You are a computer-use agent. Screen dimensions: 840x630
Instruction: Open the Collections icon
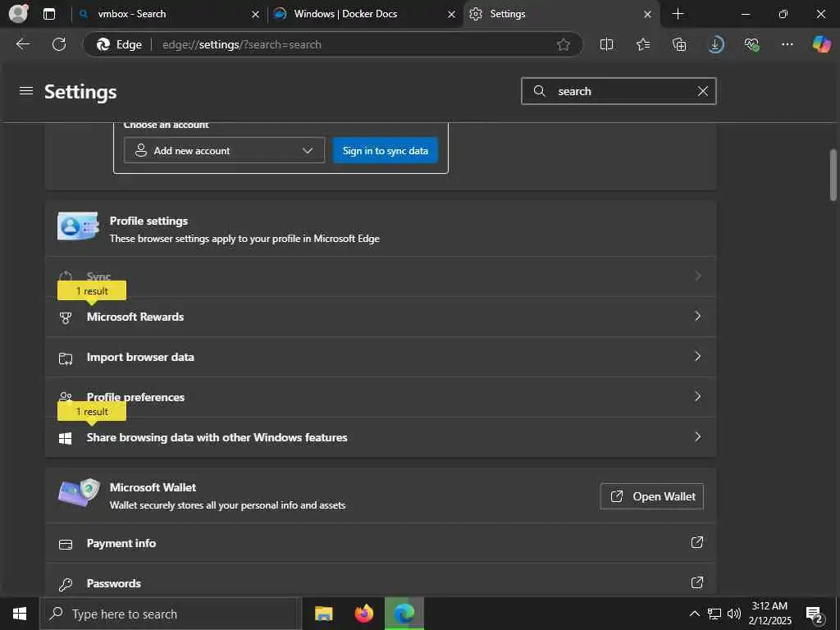(x=678, y=44)
